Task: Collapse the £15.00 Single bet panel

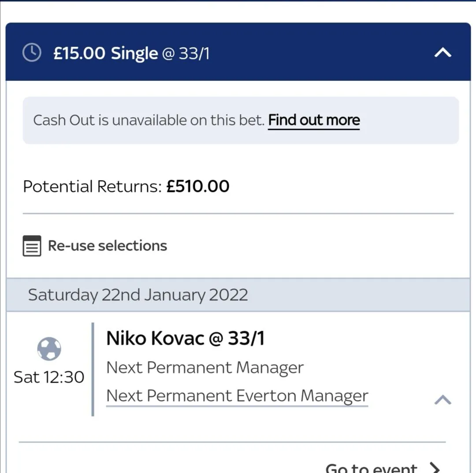Action: pos(443,53)
